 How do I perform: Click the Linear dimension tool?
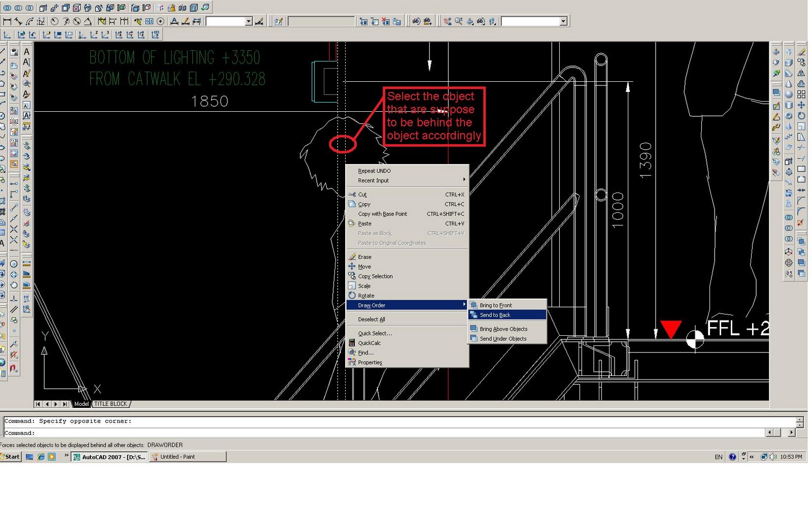pos(7,21)
